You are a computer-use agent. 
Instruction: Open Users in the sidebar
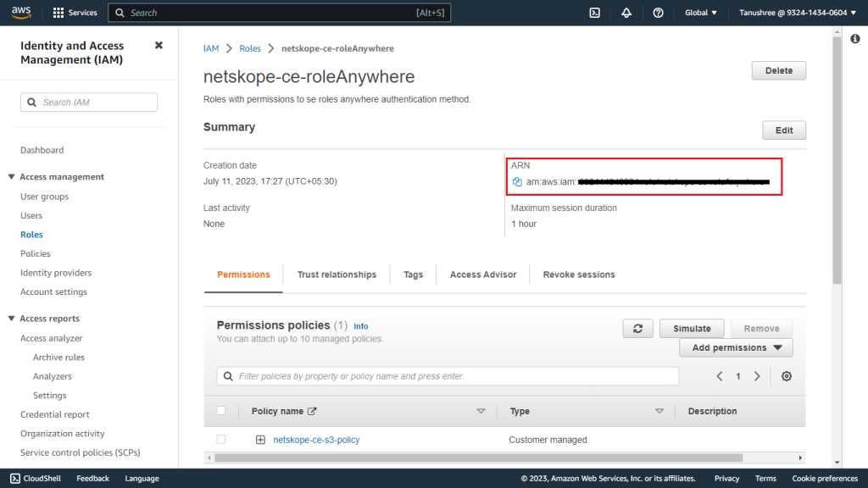[31, 215]
